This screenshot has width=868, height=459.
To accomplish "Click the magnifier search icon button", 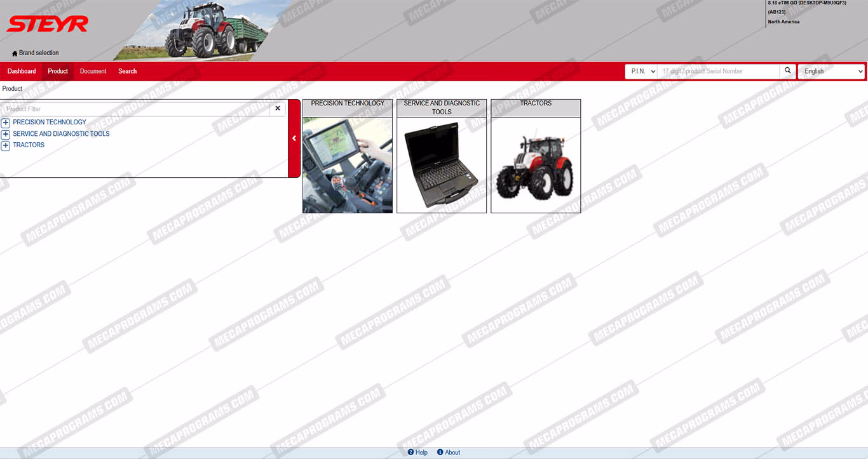I will 787,71.
